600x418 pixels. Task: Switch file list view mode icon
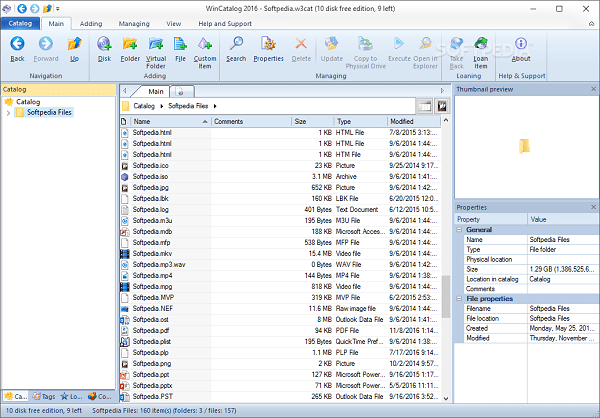[x=424, y=106]
